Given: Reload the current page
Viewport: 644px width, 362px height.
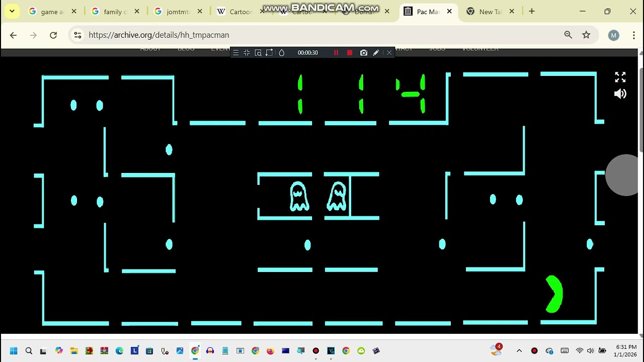Looking at the screenshot, I should [53, 35].
